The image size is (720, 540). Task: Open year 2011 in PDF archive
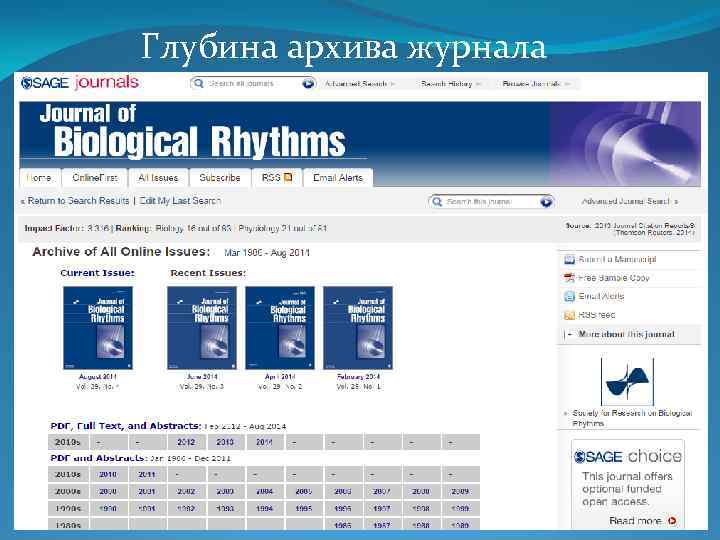(x=147, y=474)
